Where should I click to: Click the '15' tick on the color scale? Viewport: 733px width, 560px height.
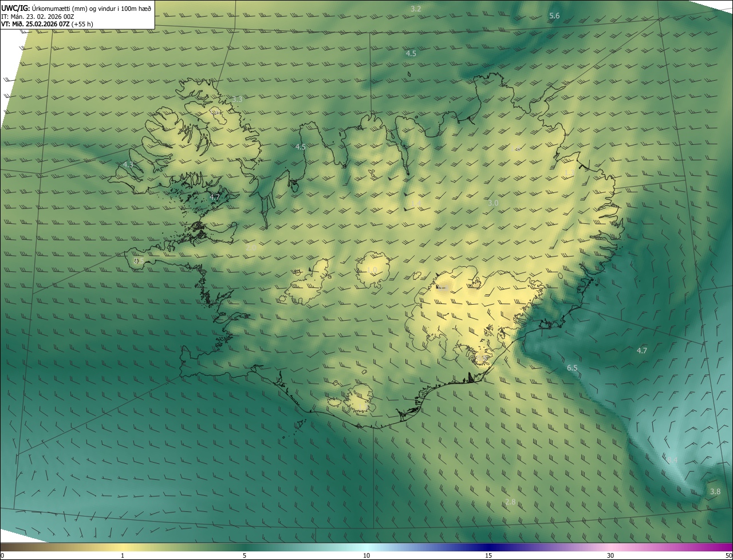[488, 555]
